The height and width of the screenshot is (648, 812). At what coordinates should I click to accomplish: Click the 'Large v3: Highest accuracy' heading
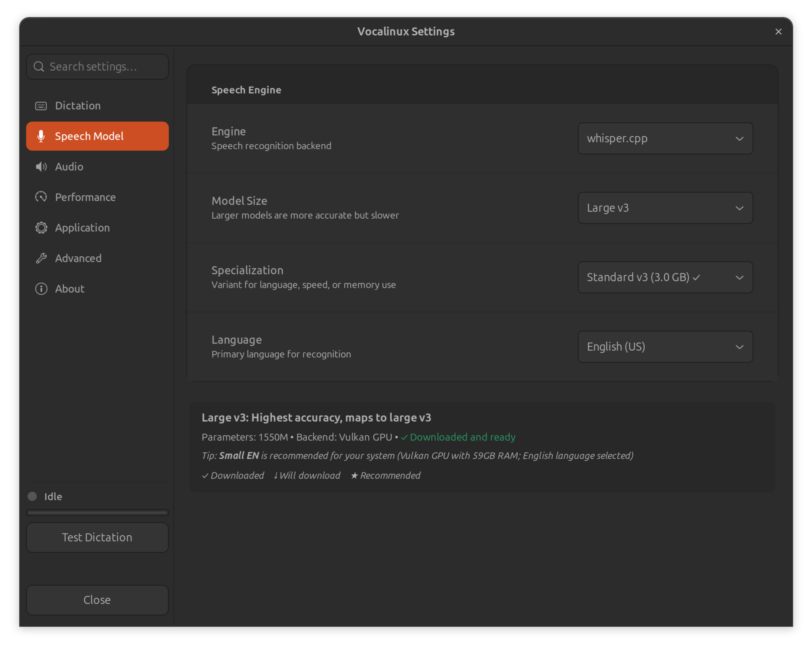coord(316,418)
